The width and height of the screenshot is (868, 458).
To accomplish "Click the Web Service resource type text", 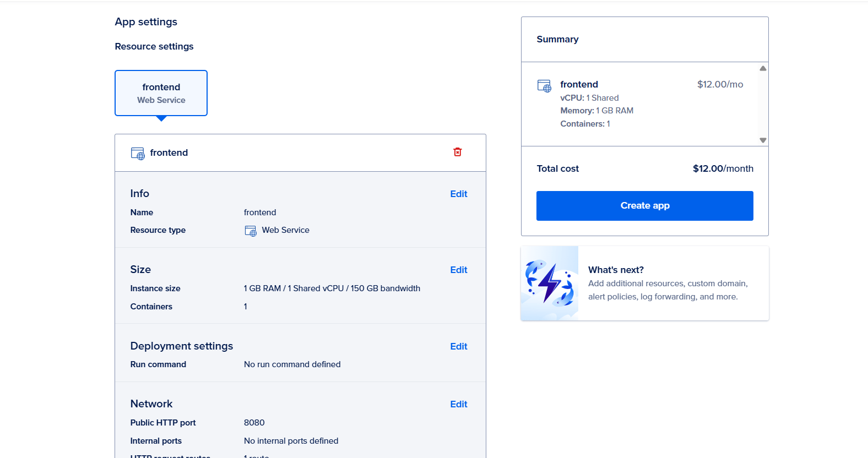I will pyautogui.click(x=286, y=230).
